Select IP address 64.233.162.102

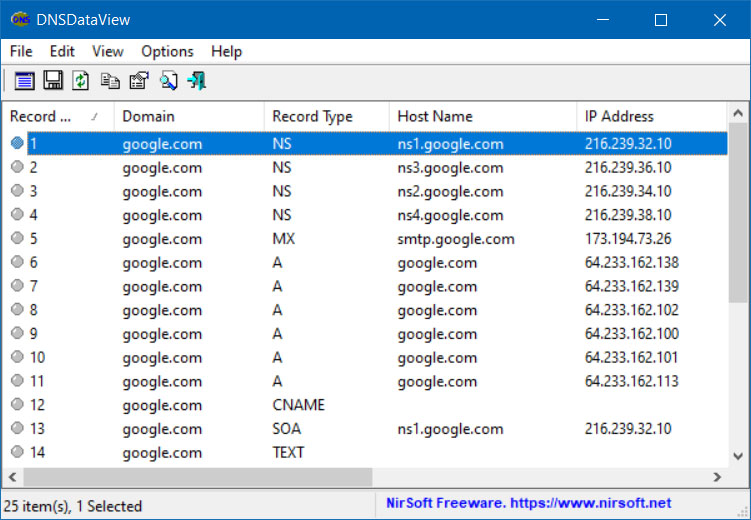(632, 310)
